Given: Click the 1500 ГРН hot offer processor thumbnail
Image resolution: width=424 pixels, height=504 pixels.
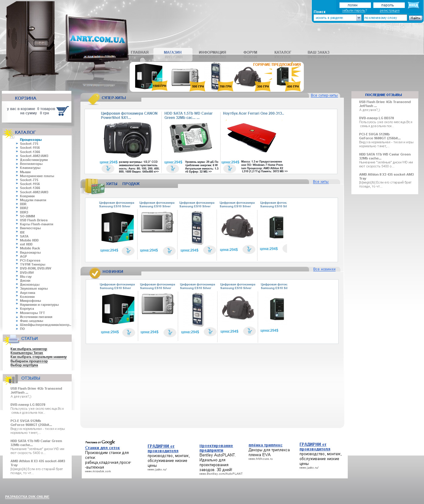Looking at the screenshot, I should click(x=149, y=76).
